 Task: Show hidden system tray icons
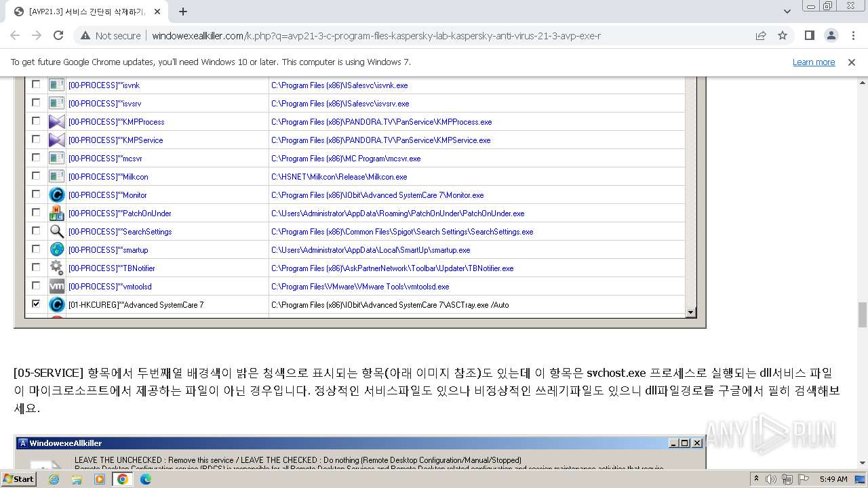coord(757,479)
